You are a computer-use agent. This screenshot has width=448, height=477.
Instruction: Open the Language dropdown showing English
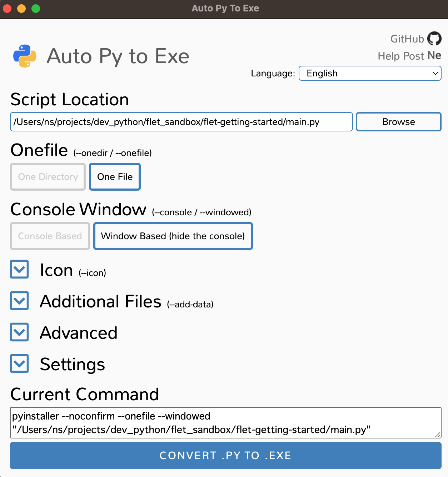tap(370, 73)
